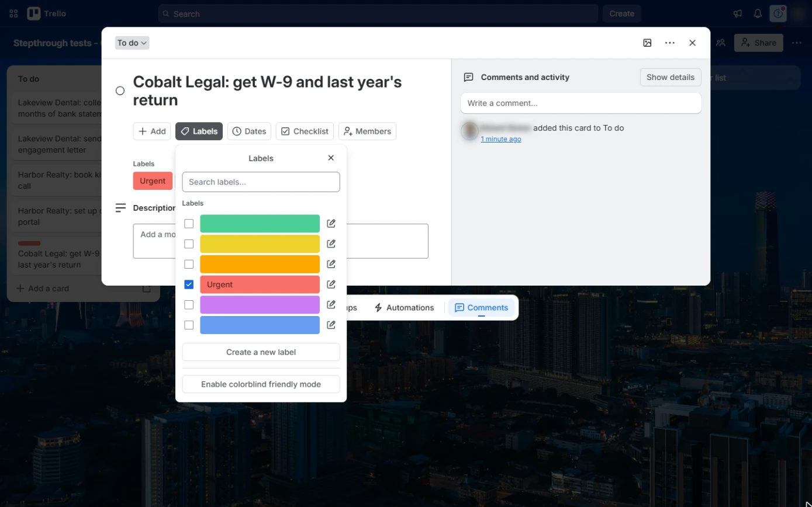Open the card actions ellipsis menu
This screenshot has width=812, height=507.
(x=670, y=43)
